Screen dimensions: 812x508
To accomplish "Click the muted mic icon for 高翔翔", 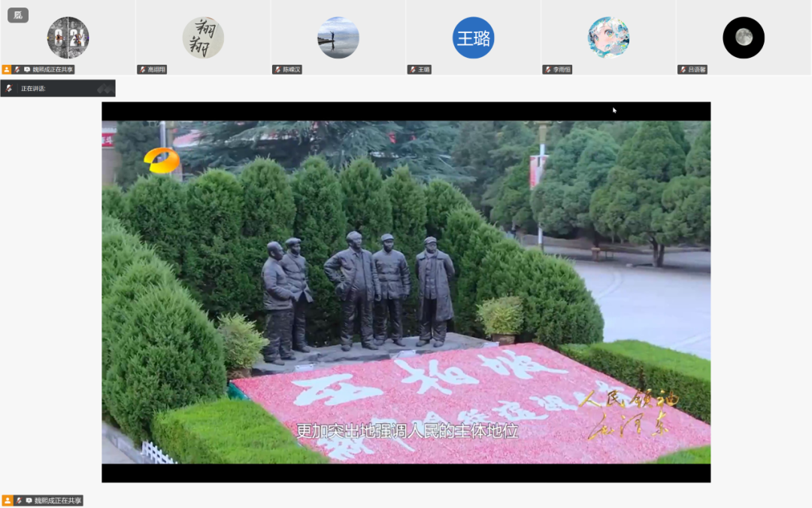I will (x=142, y=69).
